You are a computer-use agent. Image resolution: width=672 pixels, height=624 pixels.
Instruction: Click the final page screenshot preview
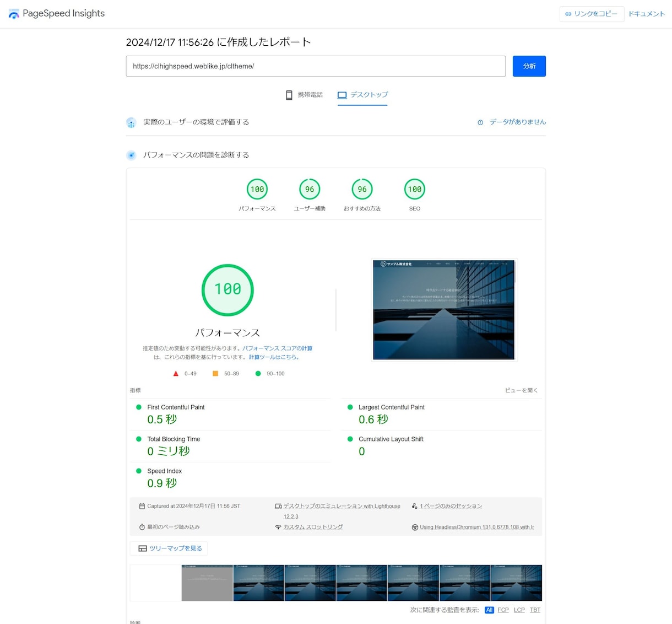coord(444,310)
